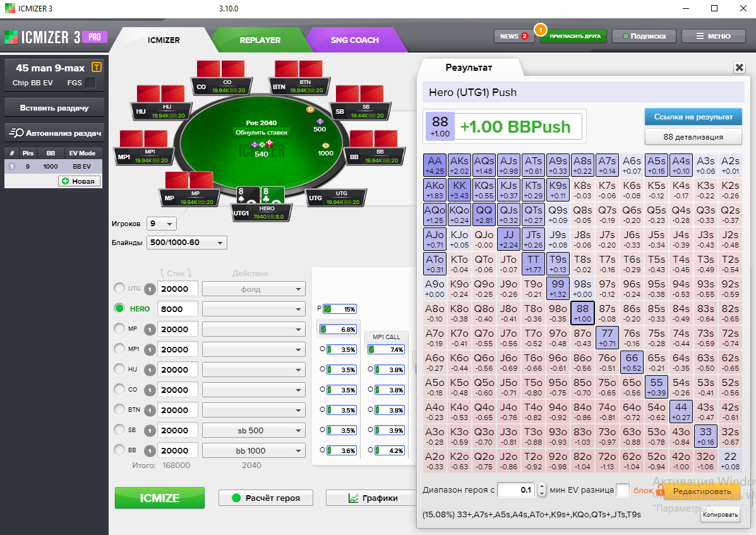Select the BB radio button
This screenshot has width=756, height=535.
tap(119, 450)
